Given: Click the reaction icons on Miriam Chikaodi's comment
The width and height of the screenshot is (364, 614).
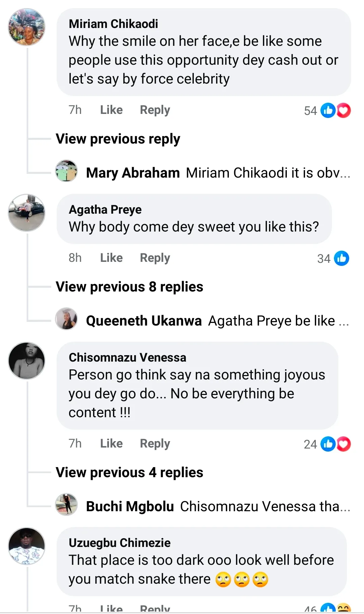Looking at the screenshot, I should click(x=335, y=111).
